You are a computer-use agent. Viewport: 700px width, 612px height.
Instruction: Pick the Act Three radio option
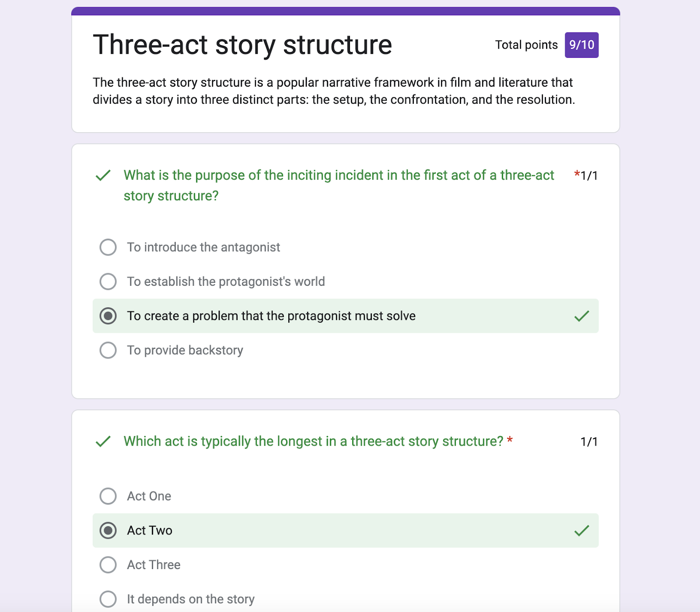point(108,565)
